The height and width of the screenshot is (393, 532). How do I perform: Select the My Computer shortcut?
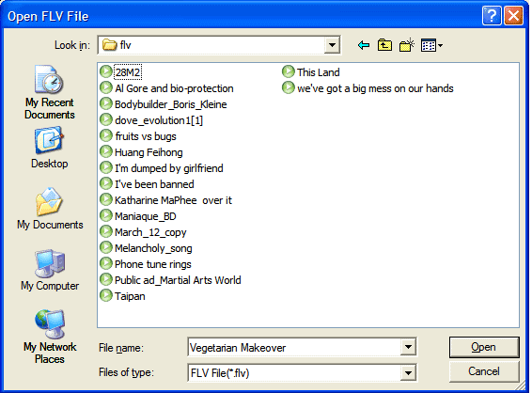[50, 270]
